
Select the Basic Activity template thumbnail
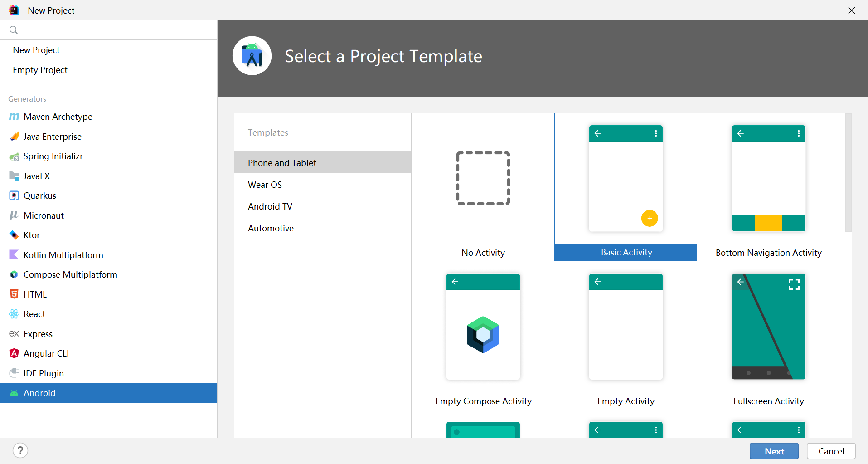626,178
